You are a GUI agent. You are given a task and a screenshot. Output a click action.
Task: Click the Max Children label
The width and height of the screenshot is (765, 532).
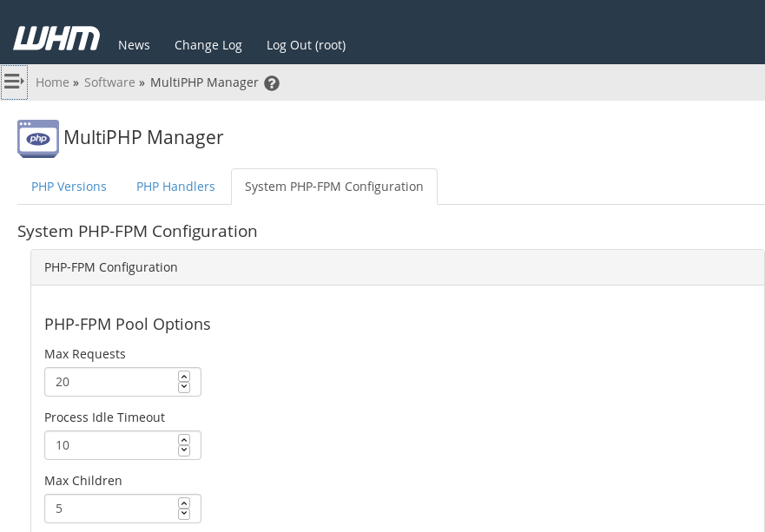coord(83,481)
